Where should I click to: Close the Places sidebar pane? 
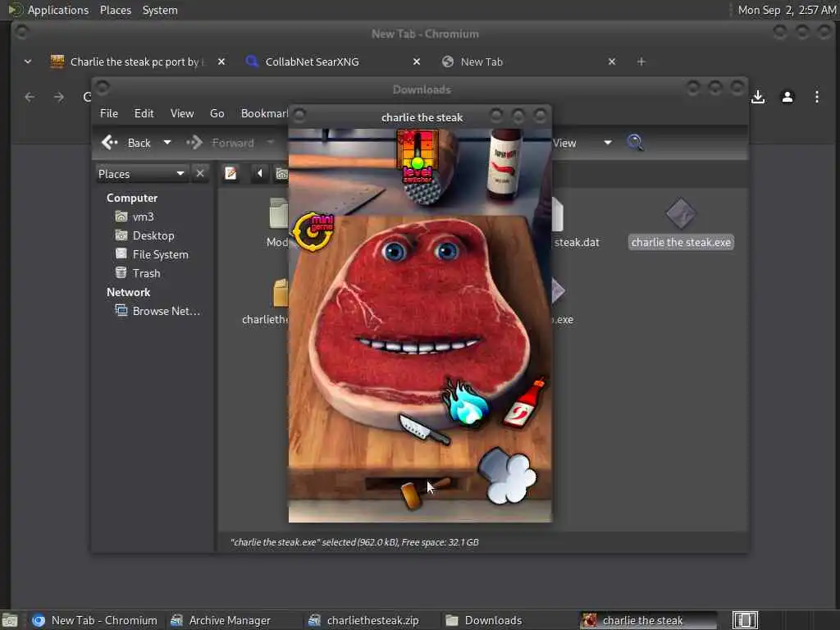coord(200,174)
